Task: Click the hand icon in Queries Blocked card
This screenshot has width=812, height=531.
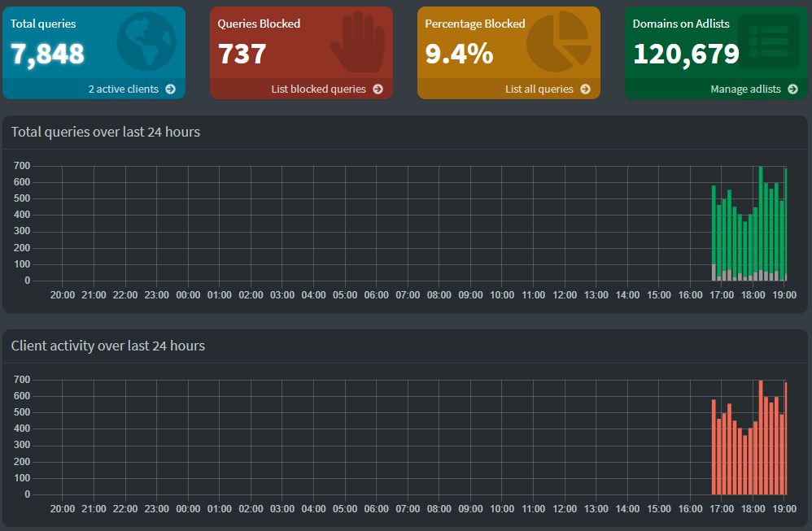Action: [x=357, y=42]
